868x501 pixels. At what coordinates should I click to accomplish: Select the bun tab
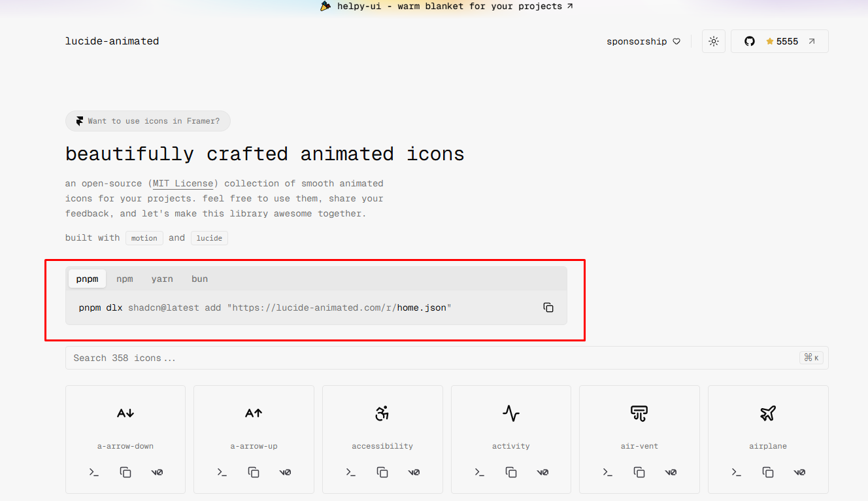(x=199, y=279)
